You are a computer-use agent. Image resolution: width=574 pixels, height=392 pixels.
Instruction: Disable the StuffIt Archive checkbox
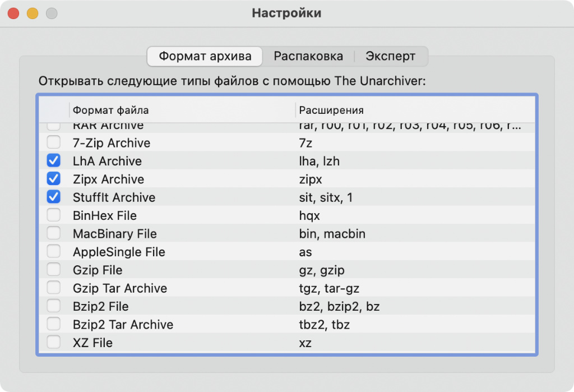[x=54, y=197]
